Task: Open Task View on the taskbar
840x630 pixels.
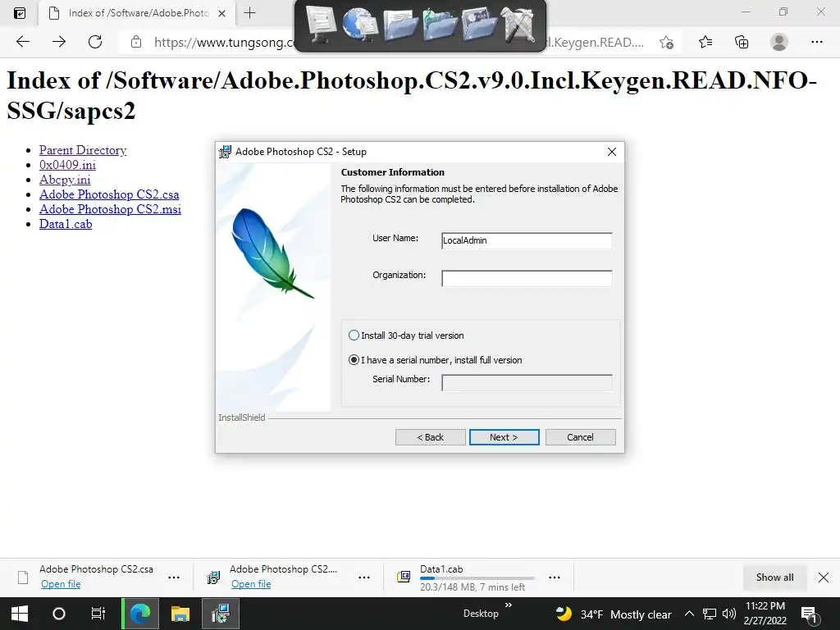Action: tap(98, 614)
